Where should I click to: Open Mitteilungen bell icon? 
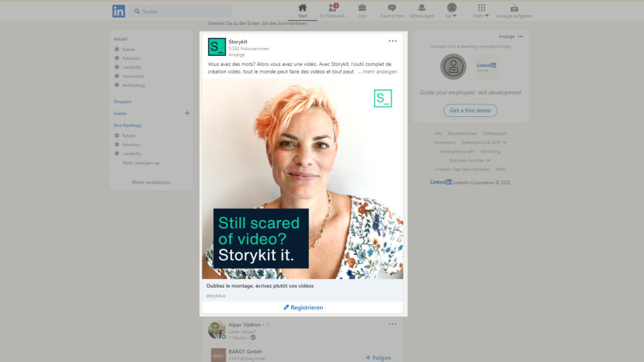pos(421,8)
